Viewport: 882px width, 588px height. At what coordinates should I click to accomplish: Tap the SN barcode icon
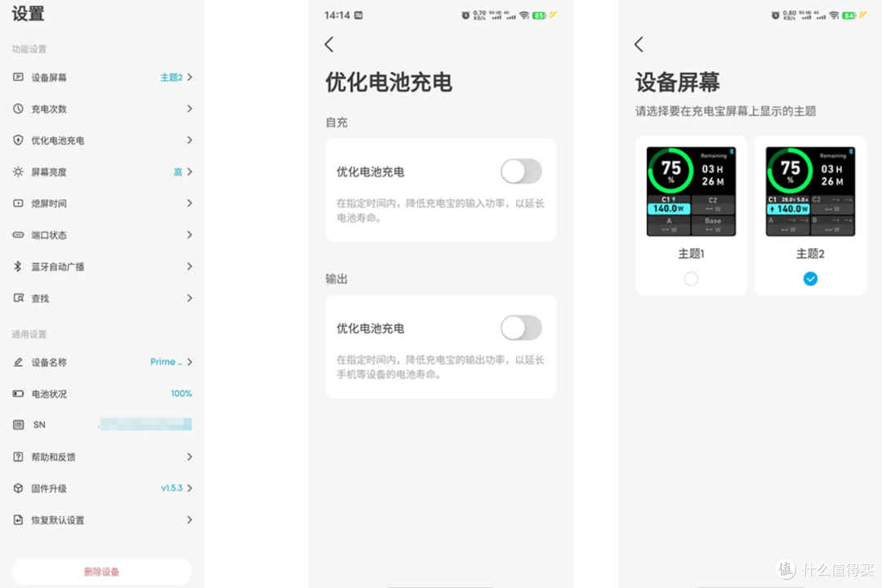(x=18, y=425)
